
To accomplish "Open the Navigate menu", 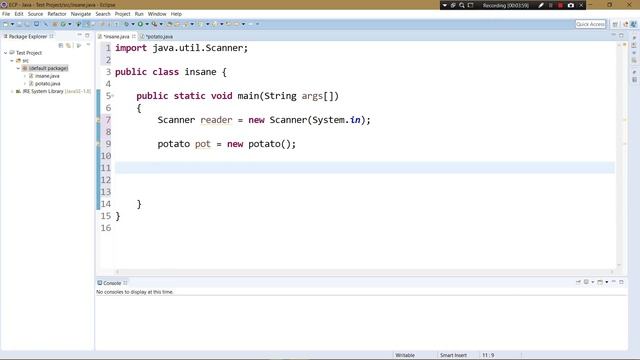I will tap(81, 14).
